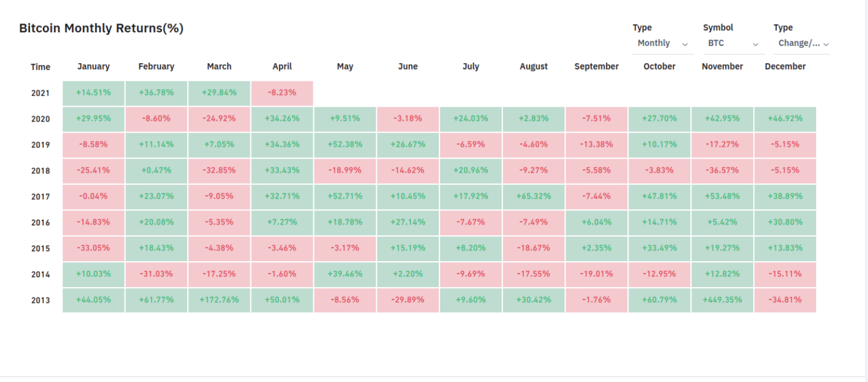This screenshot has width=868, height=382.
Task: Click the Time column header
Action: (x=41, y=67)
